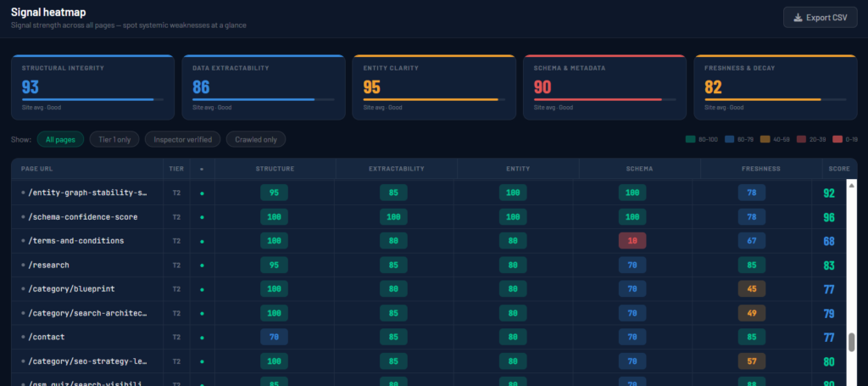Click the Freshness & Decay progress bar
Image resolution: width=868 pixels, height=386 pixels.
pos(776,100)
